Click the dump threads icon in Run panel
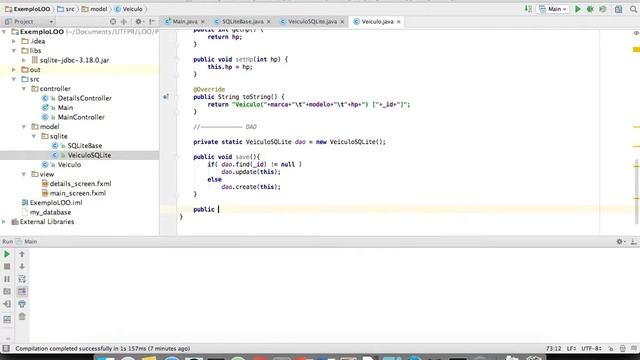 click(x=7, y=291)
